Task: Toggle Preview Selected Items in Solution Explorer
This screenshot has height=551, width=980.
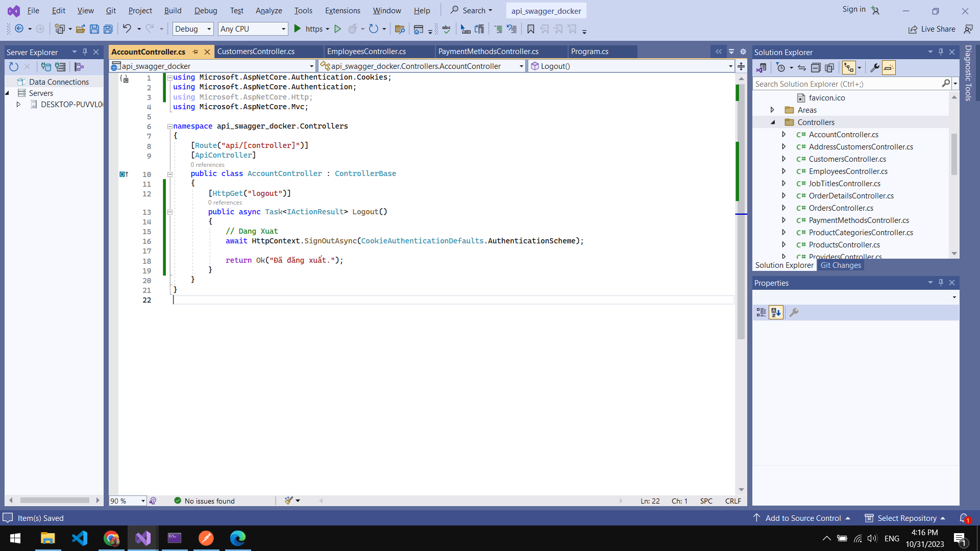Action: click(x=889, y=68)
